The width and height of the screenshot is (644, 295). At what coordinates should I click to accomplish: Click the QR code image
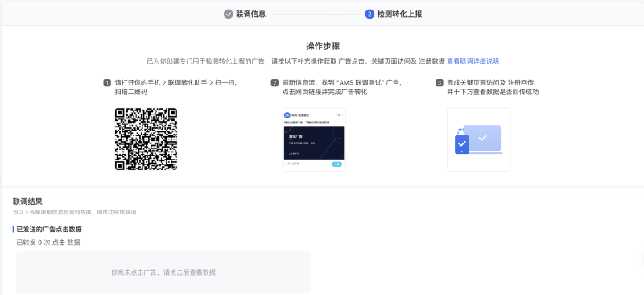(146, 139)
